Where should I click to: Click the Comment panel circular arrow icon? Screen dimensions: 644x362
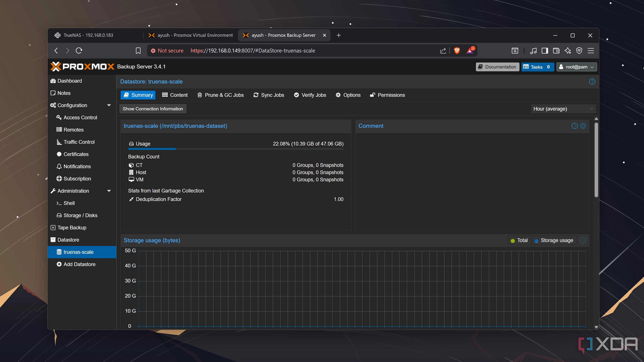pyautogui.click(x=575, y=126)
